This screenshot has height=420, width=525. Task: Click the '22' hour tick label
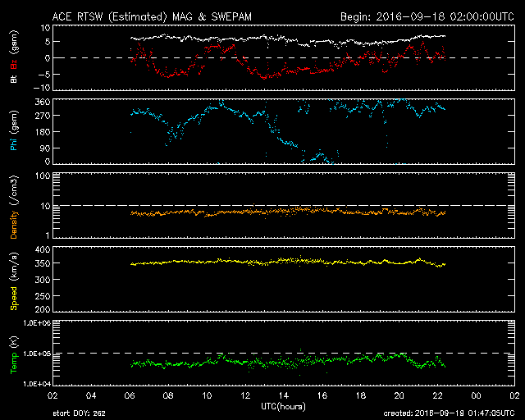pyautogui.click(x=437, y=396)
